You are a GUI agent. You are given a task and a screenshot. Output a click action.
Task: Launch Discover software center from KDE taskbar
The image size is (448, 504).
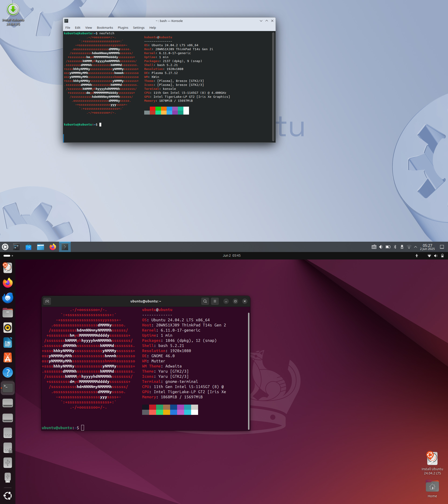(28, 247)
